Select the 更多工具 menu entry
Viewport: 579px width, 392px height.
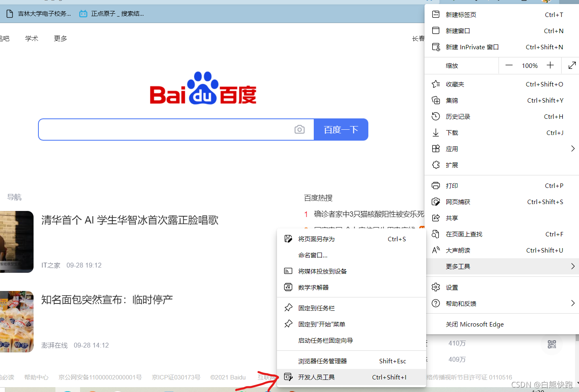(503, 266)
